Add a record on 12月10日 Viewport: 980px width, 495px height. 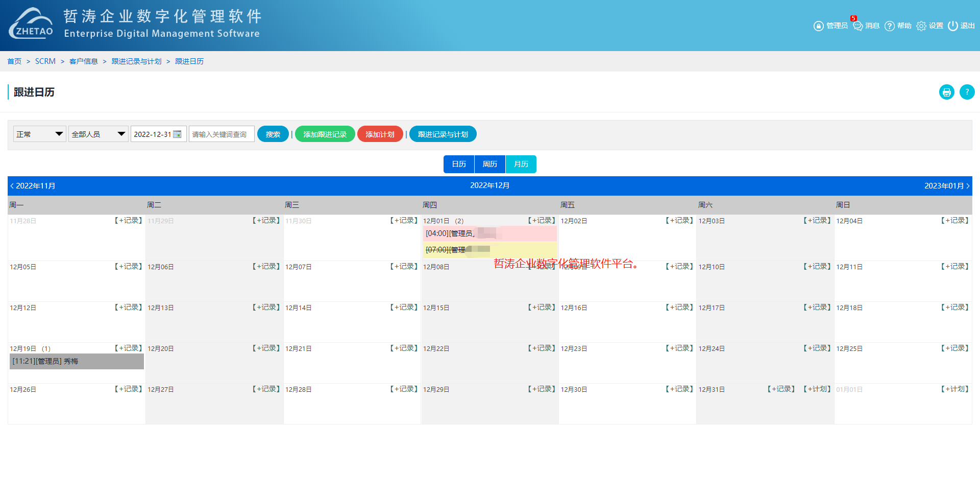click(x=817, y=267)
